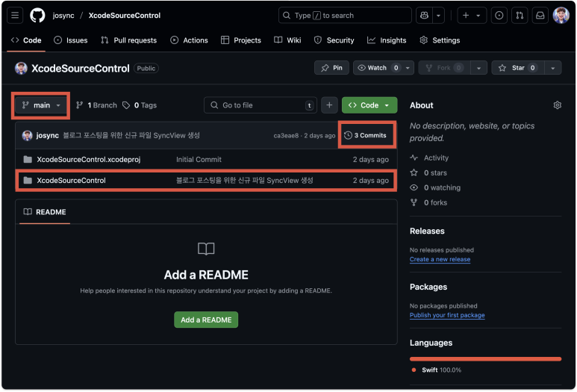This screenshot has width=577, height=392.
Task: Open the Issues icon in header
Action: pos(499,16)
